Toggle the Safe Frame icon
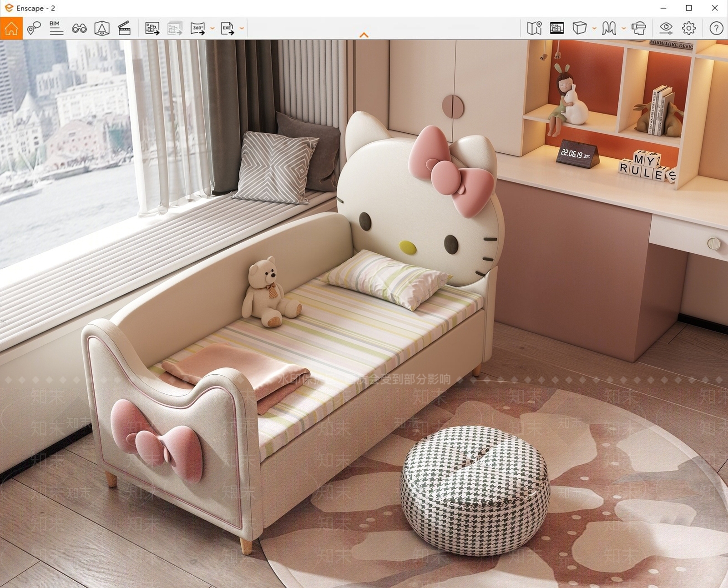728x588 pixels. (x=102, y=29)
